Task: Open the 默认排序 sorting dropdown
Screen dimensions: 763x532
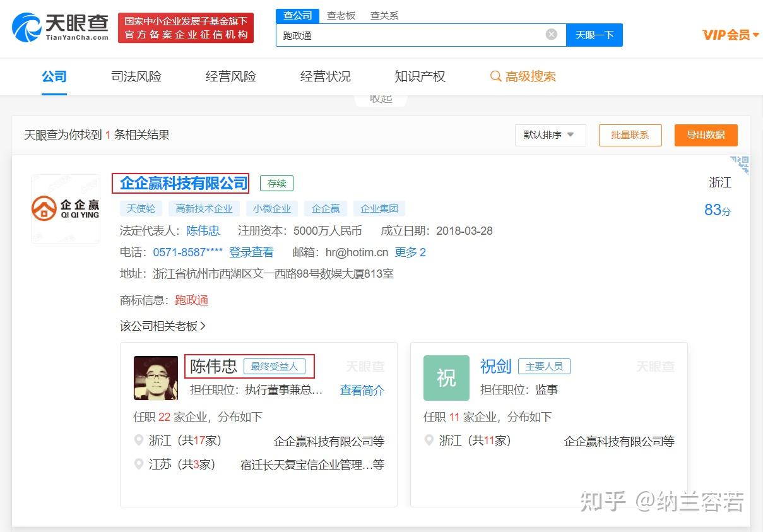Action: [550, 134]
